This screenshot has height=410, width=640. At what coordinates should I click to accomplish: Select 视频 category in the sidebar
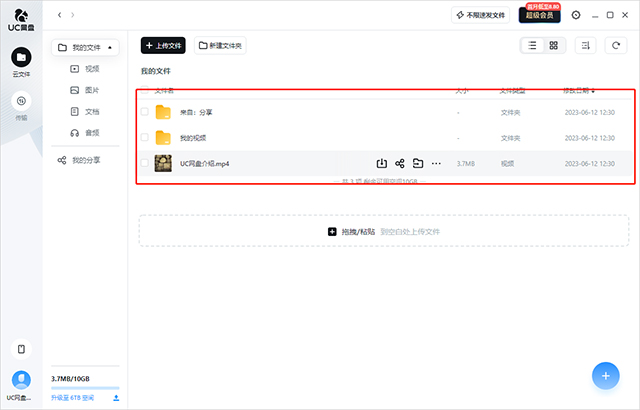pyautogui.click(x=92, y=69)
